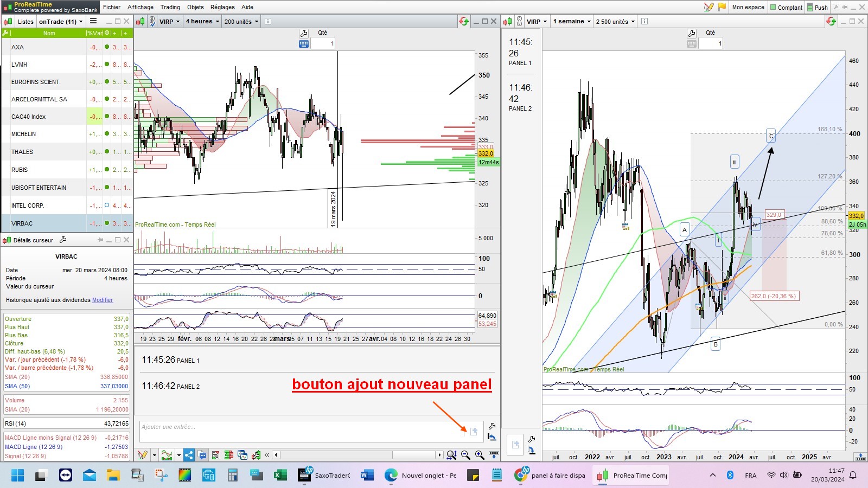Click the link chain icon in 1 semaine chart

pos(520,22)
